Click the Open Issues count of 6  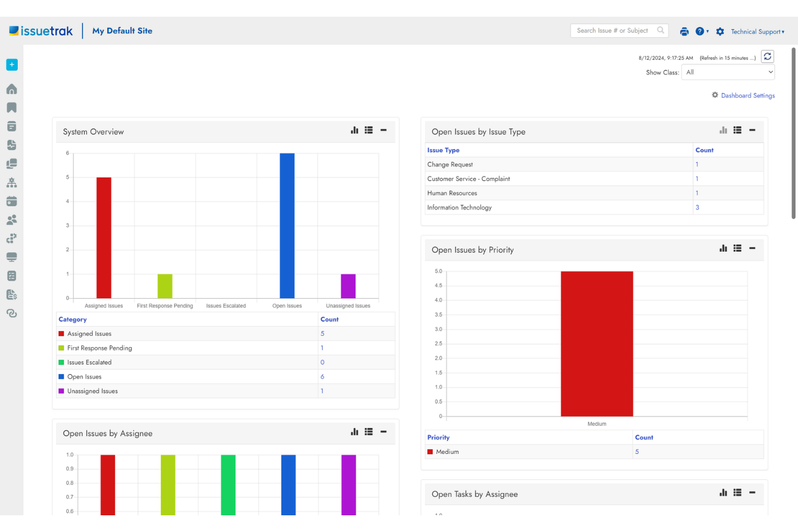322,376
